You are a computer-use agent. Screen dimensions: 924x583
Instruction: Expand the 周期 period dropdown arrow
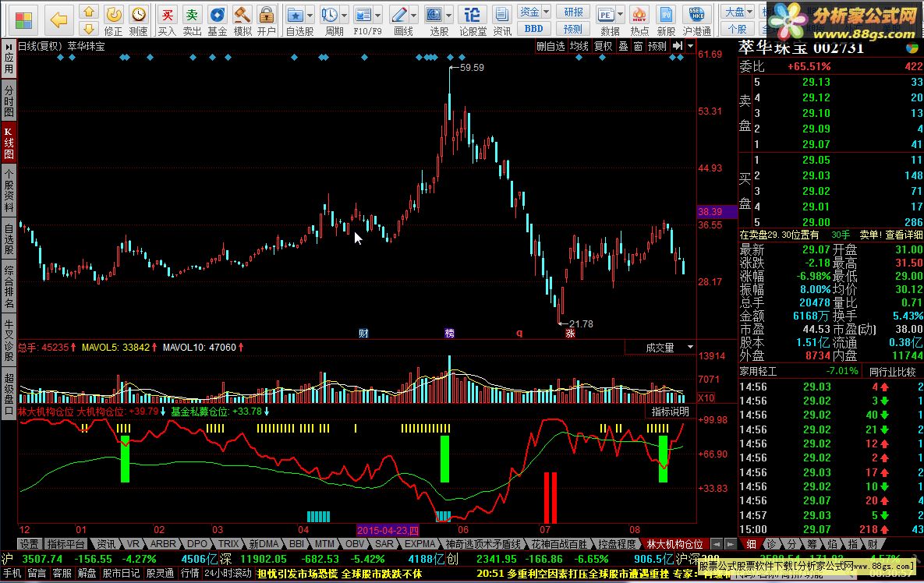(344, 16)
